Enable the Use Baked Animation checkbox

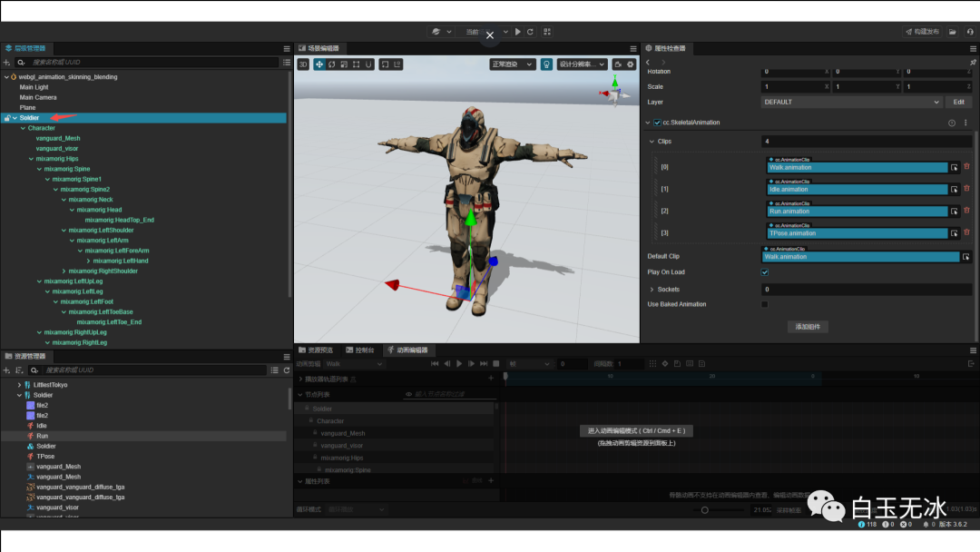tap(765, 304)
